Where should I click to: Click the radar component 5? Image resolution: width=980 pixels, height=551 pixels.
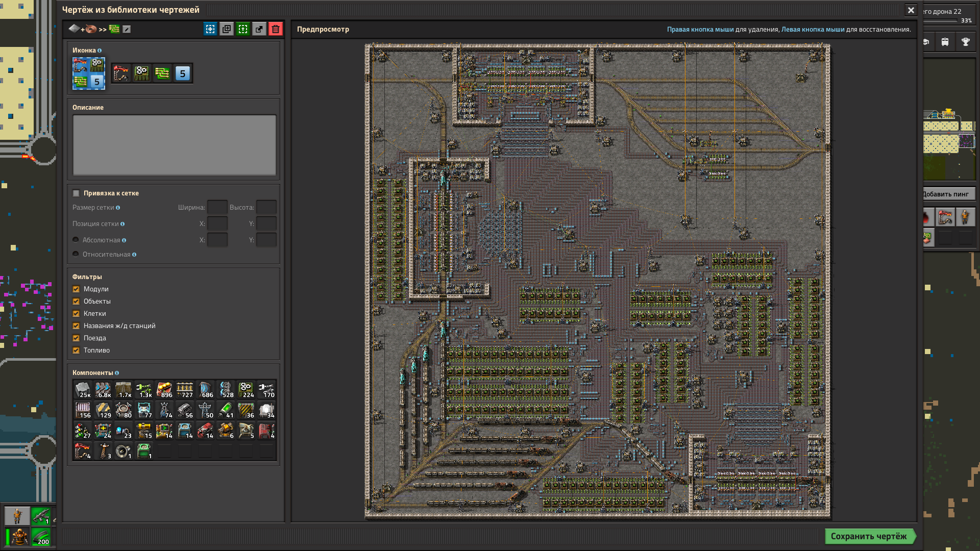(x=246, y=431)
